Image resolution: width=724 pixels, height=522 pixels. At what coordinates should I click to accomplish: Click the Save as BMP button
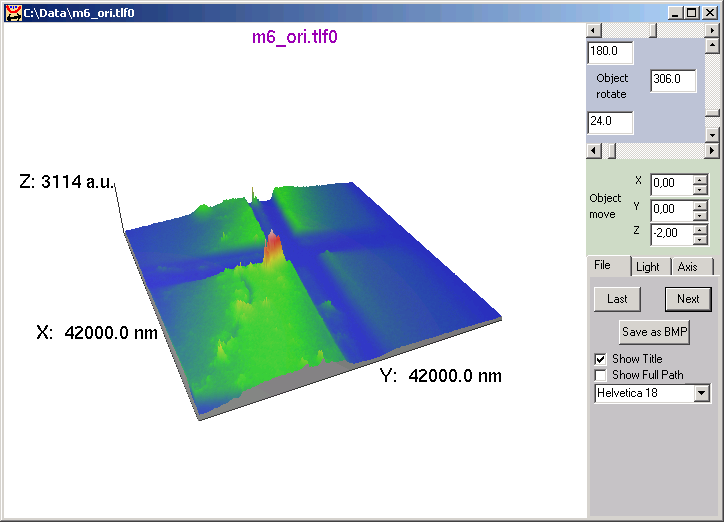point(655,332)
